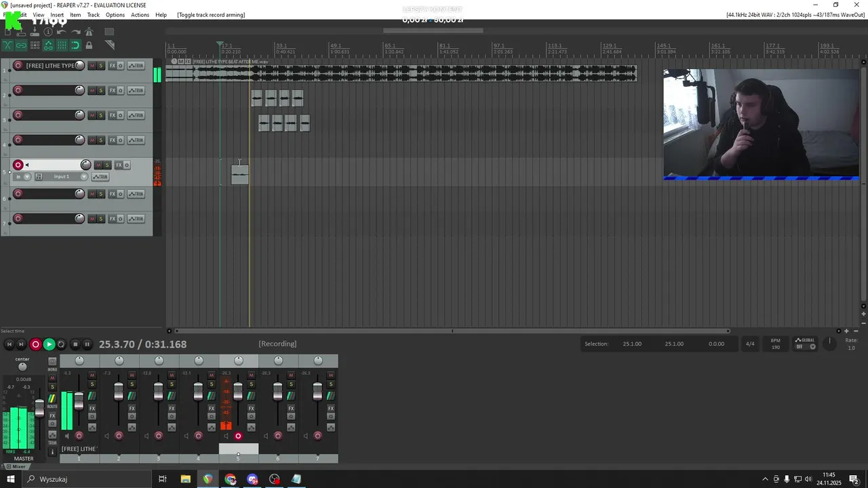868x488 pixels.
Task: Toggle master MONO button in mixer
Action: tap(52, 362)
